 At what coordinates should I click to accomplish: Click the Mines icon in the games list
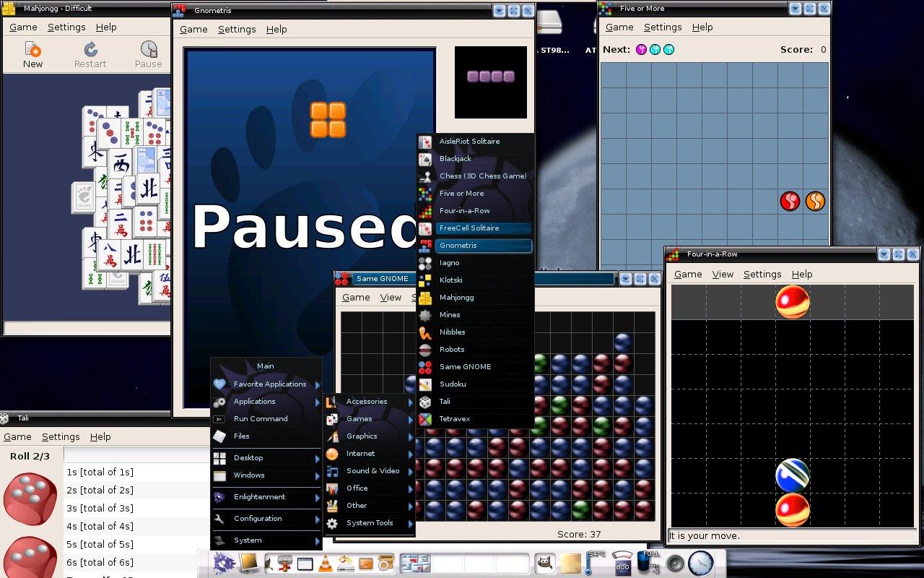425,314
